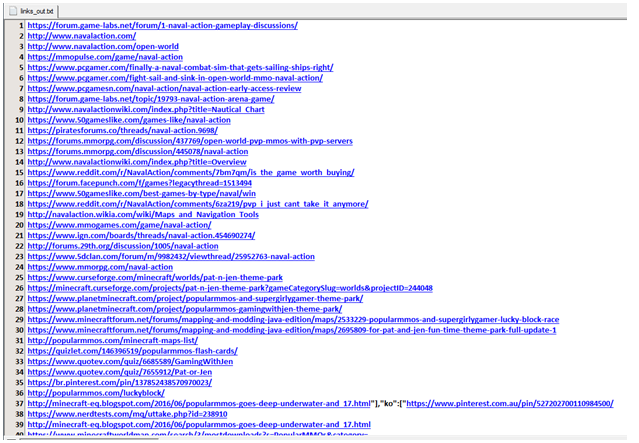This screenshot has height=443, width=639.
Task: Open the mmogames.com naval-action link
Action: coord(119,225)
